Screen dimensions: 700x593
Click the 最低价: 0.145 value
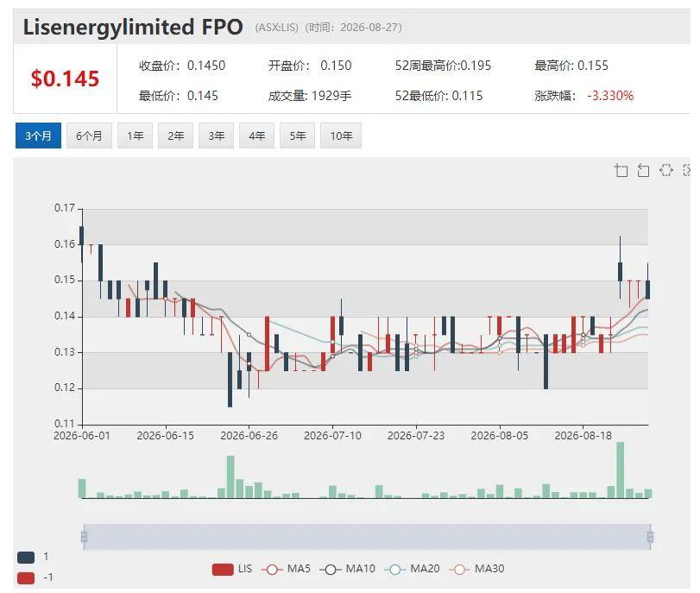coord(179,96)
